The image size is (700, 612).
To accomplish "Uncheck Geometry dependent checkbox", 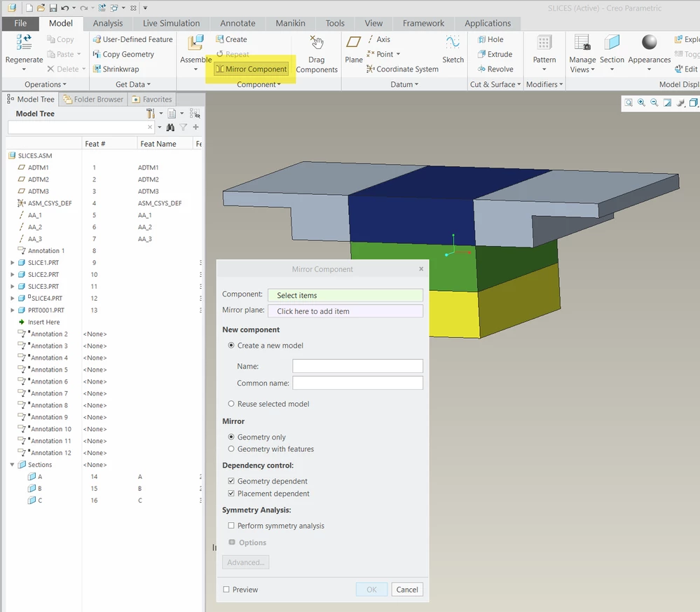I will coord(231,481).
